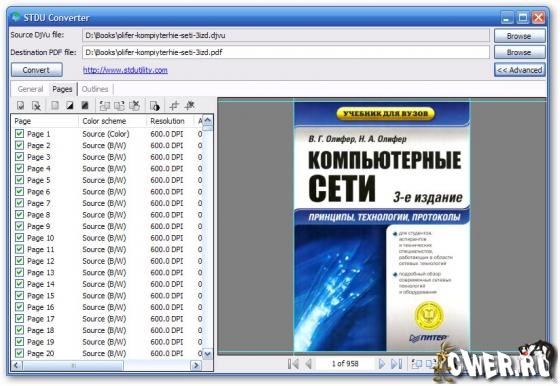The image size is (560, 386).
Task: Collapse options with the << Advanced button
Action: [x=520, y=70]
